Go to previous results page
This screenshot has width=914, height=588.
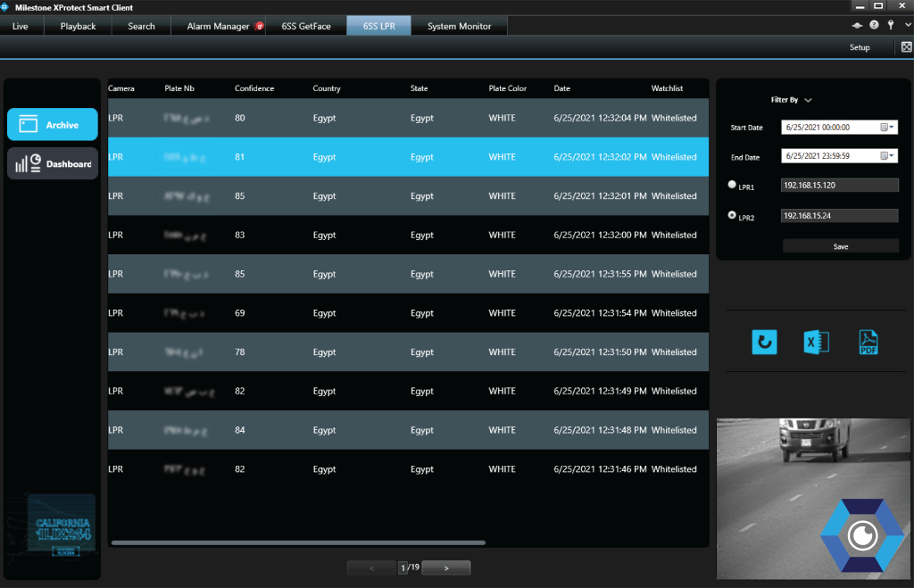(x=371, y=567)
